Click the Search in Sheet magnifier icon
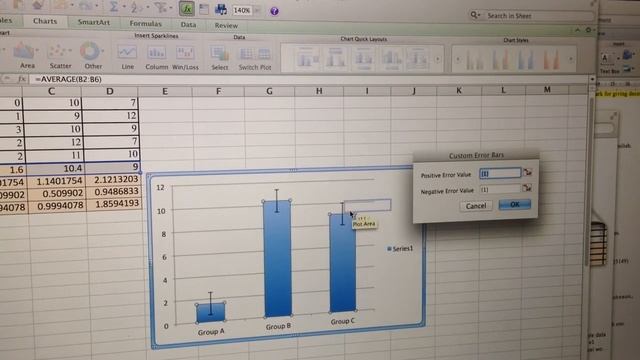Image resolution: width=640 pixels, height=360 pixels. pyautogui.click(x=474, y=15)
